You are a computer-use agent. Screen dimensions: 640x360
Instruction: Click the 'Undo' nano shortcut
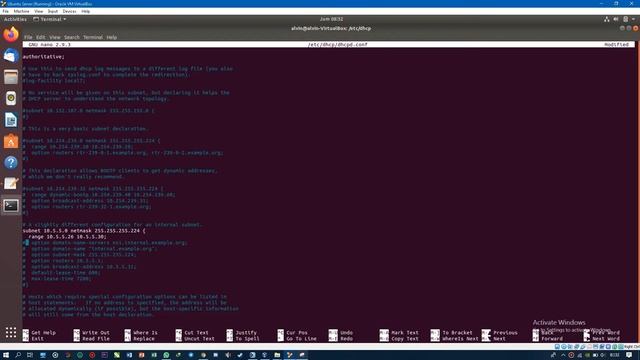(341, 333)
